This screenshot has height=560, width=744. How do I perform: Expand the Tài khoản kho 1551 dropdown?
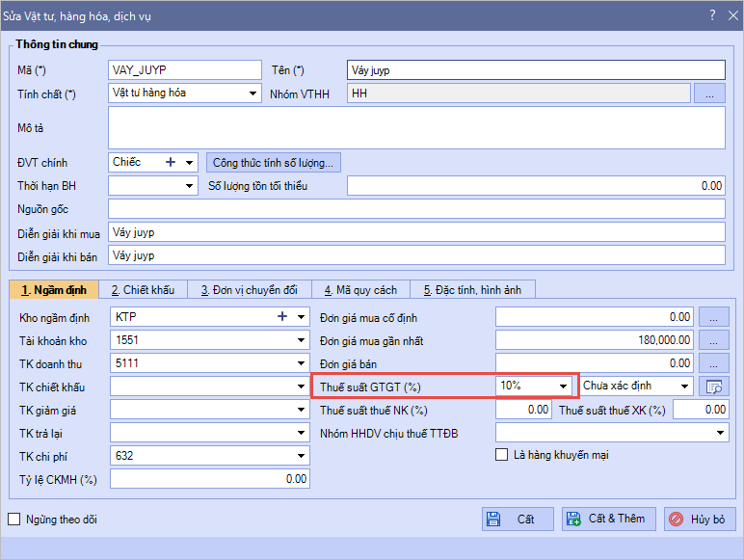(x=301, y=340)
